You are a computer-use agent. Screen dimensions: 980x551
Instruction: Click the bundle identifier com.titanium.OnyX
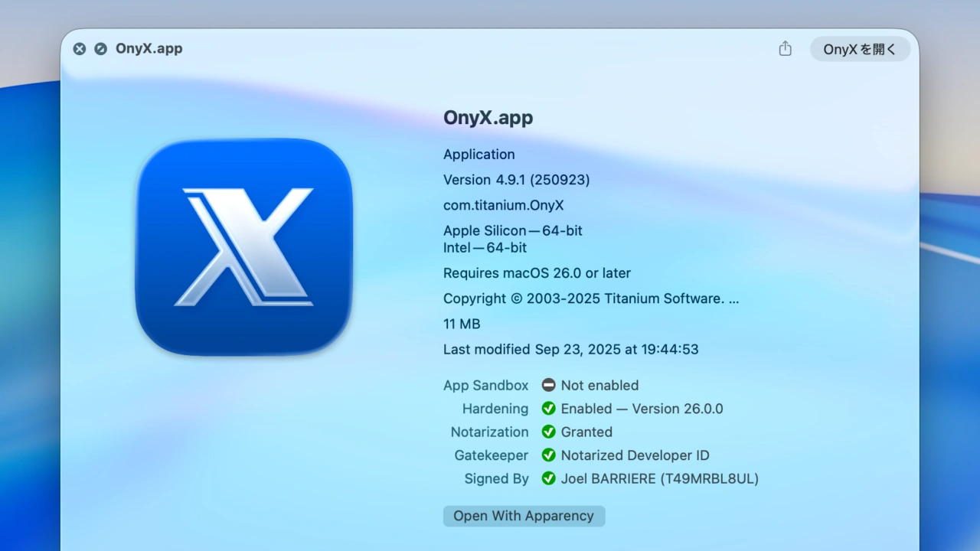tap(503, 204)
